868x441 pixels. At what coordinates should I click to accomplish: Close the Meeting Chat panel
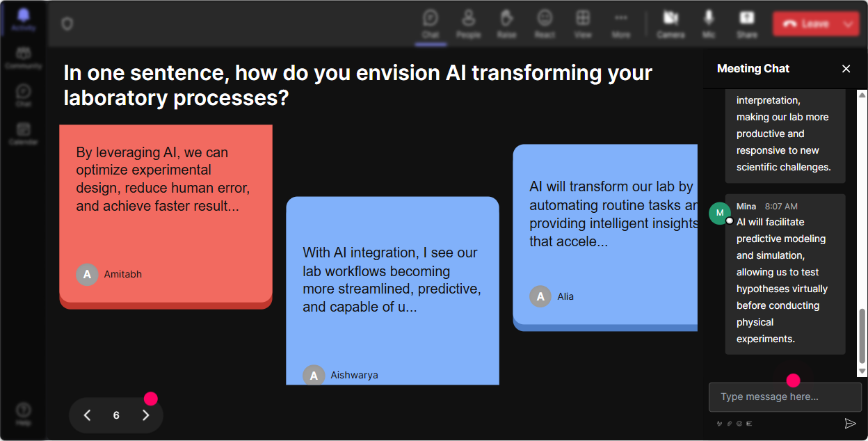point(846,69)
